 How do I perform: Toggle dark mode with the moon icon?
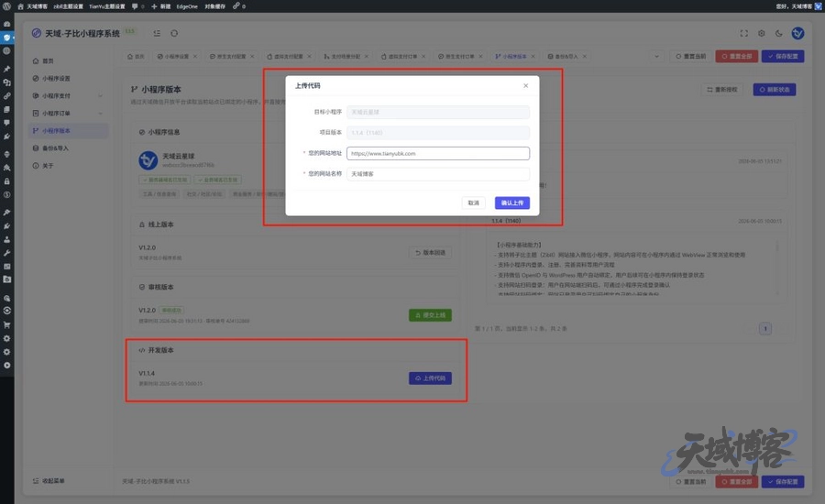pos(778,33)
